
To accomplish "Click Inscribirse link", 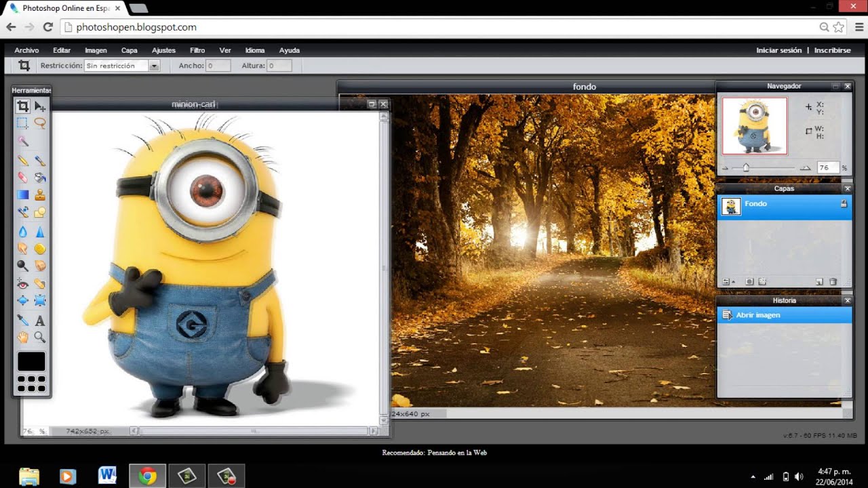I will 832,50.
